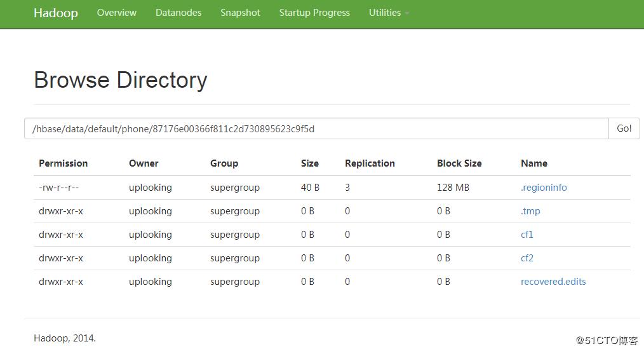Navigate into the cf2 directory
644x351 pixels.
tap(527, 258)
